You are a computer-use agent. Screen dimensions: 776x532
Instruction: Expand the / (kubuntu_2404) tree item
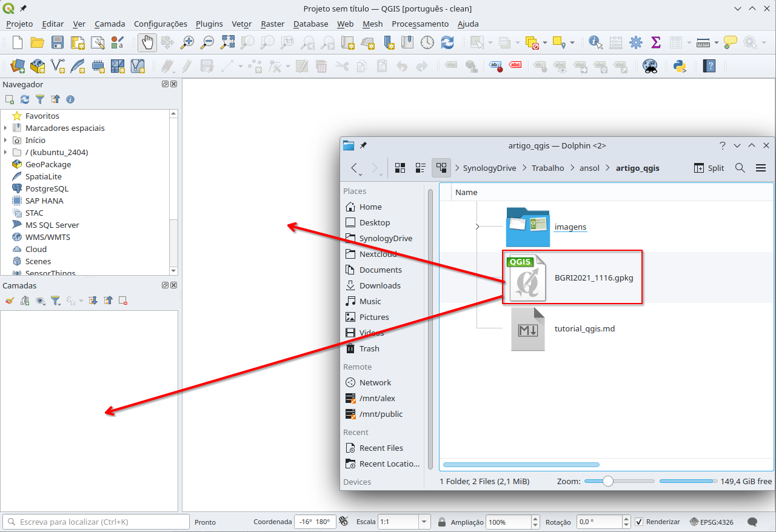(x=5, y=152)
